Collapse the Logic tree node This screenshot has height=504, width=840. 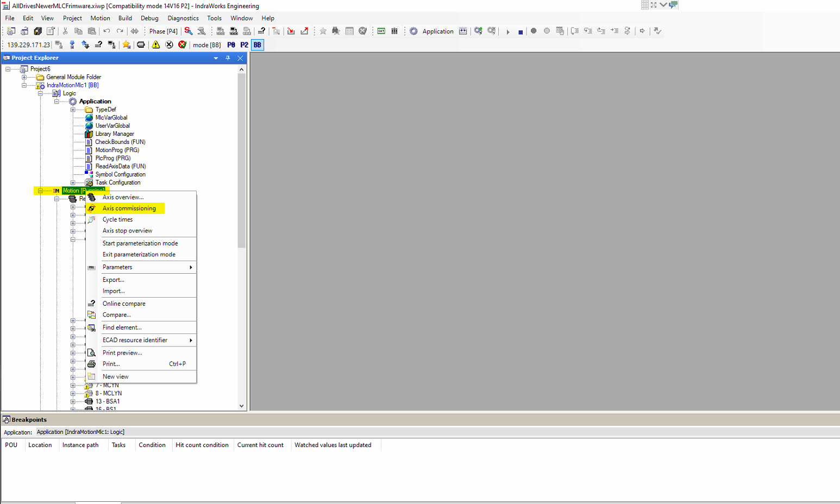click(x=40, y=93)
